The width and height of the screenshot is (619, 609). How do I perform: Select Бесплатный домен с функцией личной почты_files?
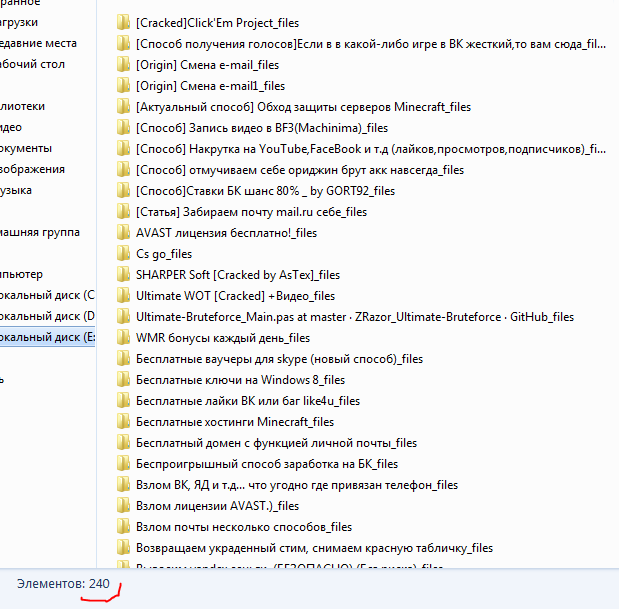[276, 443]
